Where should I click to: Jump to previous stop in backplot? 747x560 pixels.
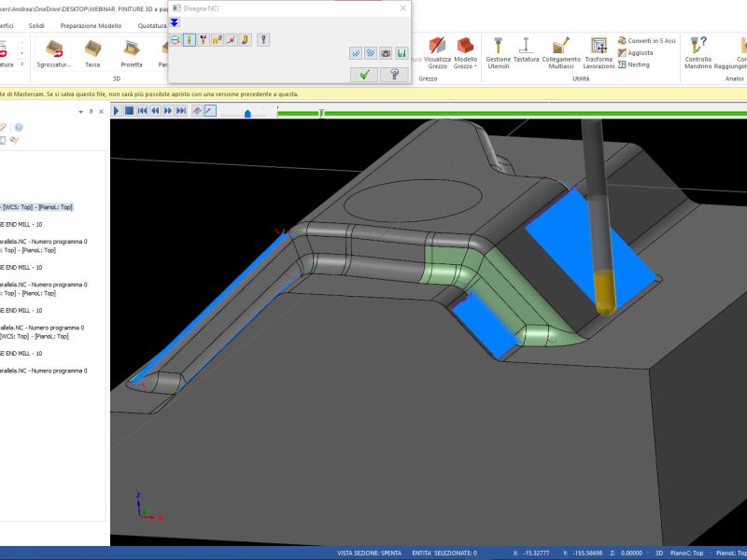pyautogui.click(x=142, y=111)
